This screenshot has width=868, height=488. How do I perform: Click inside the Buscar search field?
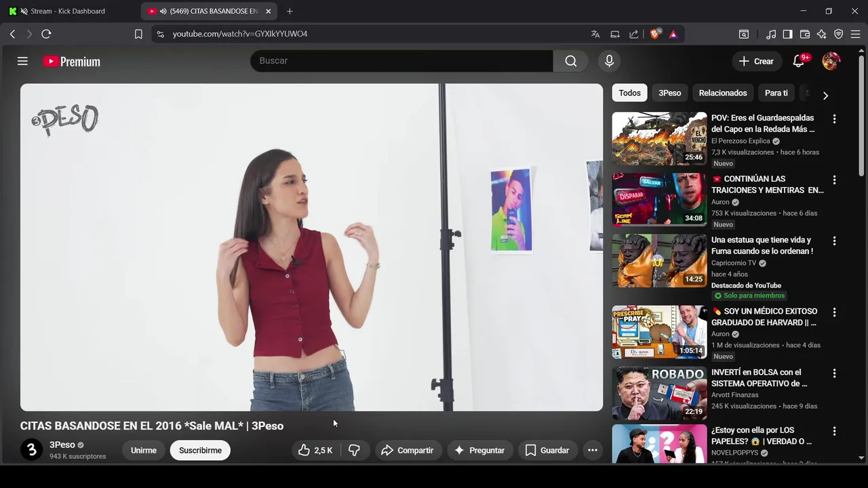click(x=401, y=61)
